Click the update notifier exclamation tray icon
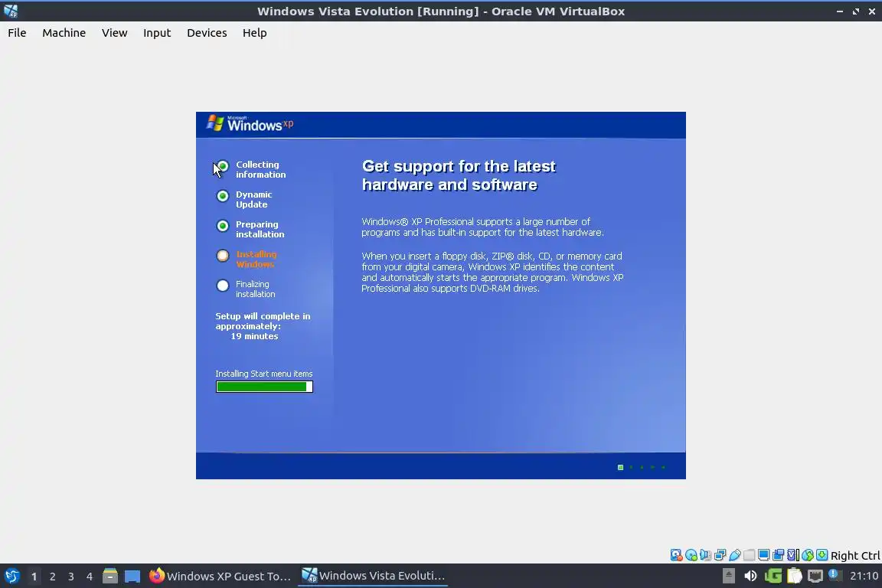This screenshot has width=882, height=588. pos(835,575)
